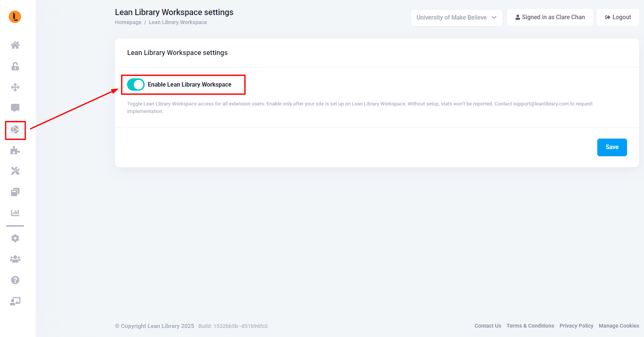Open the stacked cards sidebar icon
644x337 pixels.
click(x=15, y=192)
